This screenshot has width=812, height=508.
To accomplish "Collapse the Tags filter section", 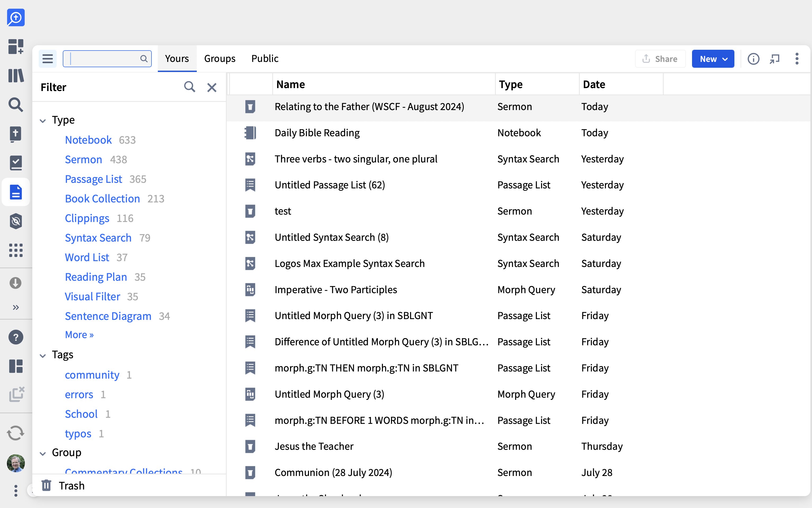I will pos(43,355).
